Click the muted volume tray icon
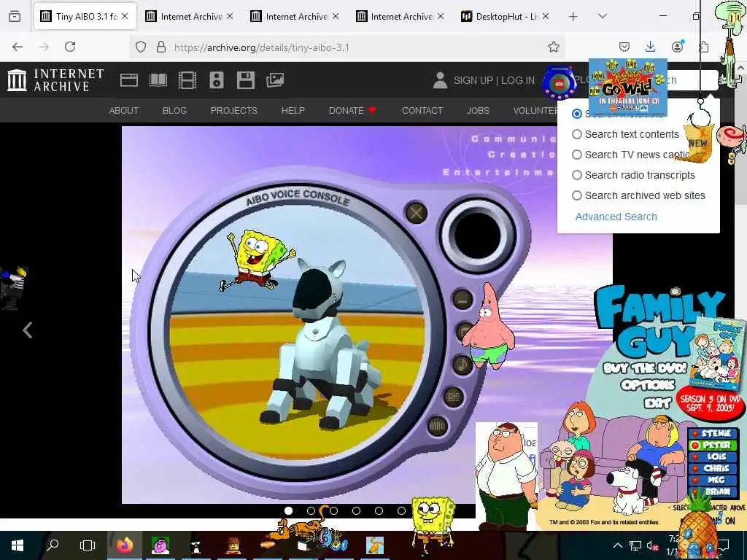This screenshot has height=560, width=747. pyautogui.click(x=653, y=545)
